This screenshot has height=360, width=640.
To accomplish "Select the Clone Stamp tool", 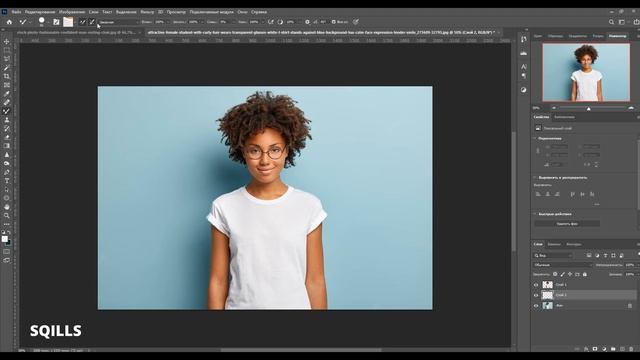I will 7,120.
